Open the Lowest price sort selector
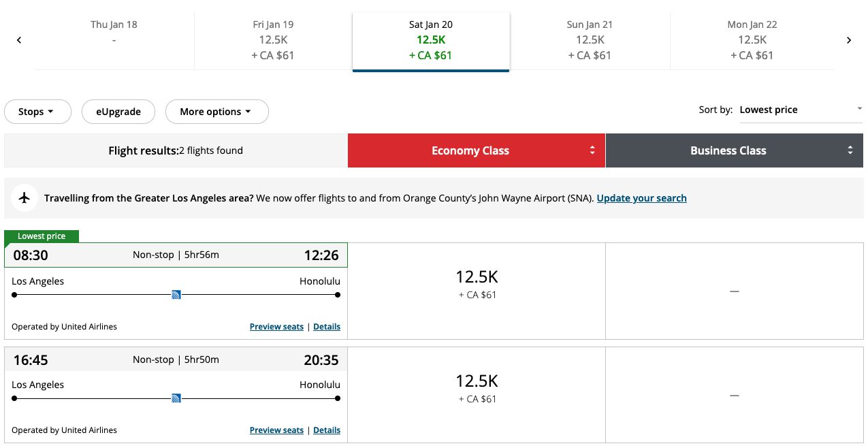 (801, 110)
